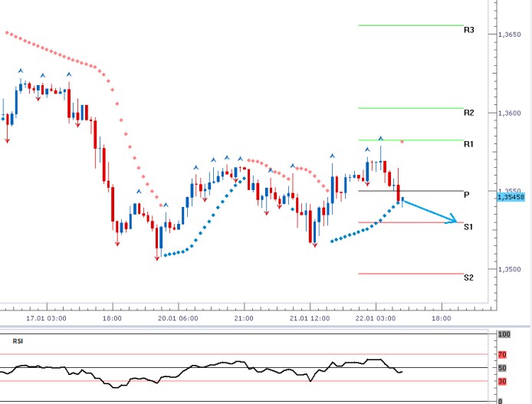Screen dimensions: 532x404
Task: Click the 17.01 03:00 time axis label
Action: pyautogui.click(x=47, y=318)
